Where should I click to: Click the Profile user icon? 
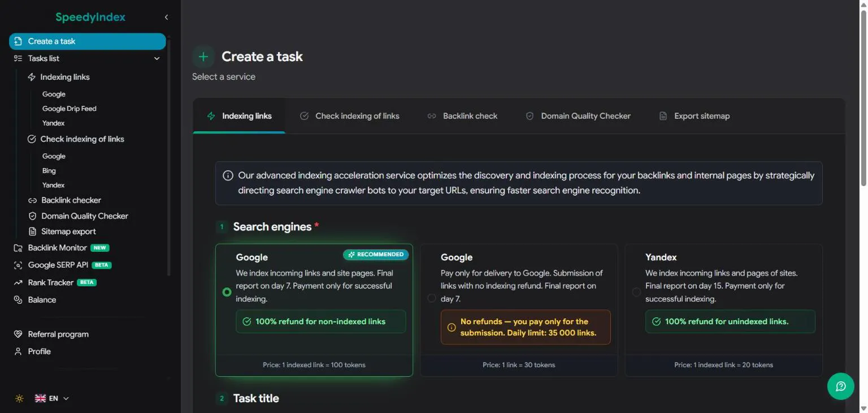click(18, 351)
